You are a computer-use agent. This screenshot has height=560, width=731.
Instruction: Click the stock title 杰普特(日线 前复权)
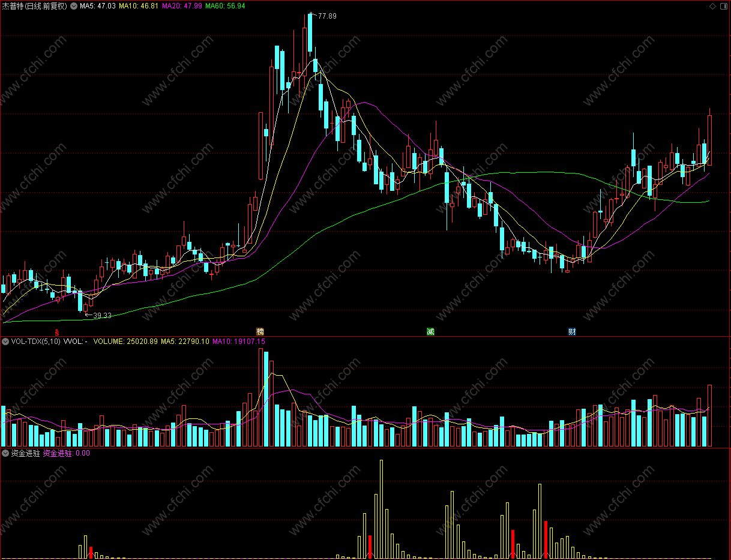coord(35,6)
